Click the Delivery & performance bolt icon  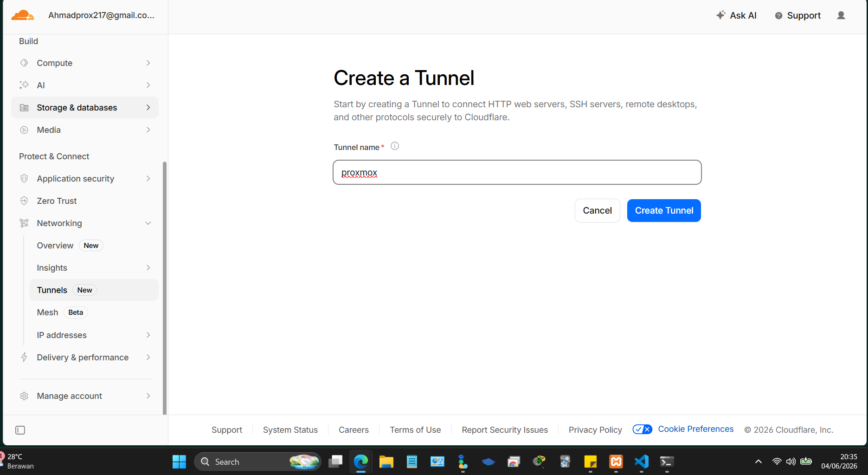pos(24,357)
